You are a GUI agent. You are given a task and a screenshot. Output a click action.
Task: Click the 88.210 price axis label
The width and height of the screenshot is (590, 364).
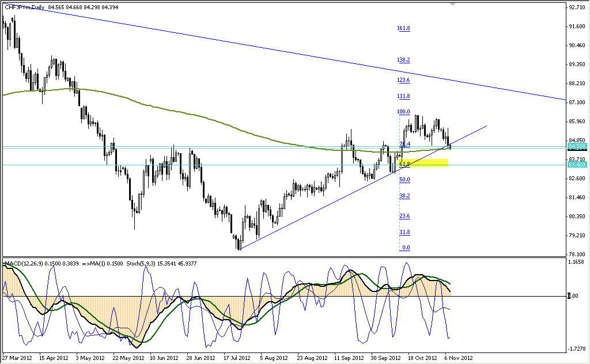pyautogui.click(x=577, y=84)
